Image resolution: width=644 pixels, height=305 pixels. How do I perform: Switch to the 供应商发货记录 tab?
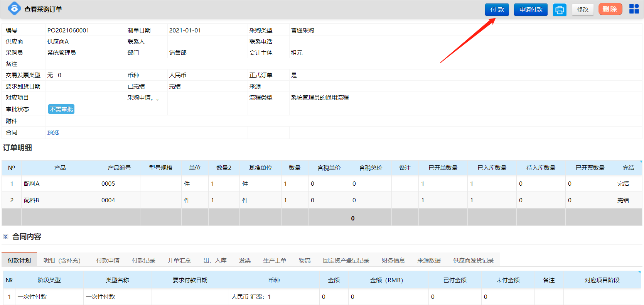point(473,261)
